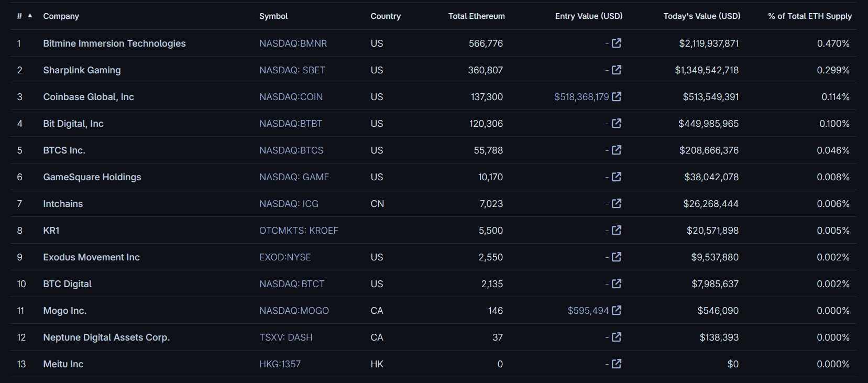The image size is (868, 383).
Task: Select the Exodus Movement Inc company name
Action: pyautogui.click(x=91, y=257)
